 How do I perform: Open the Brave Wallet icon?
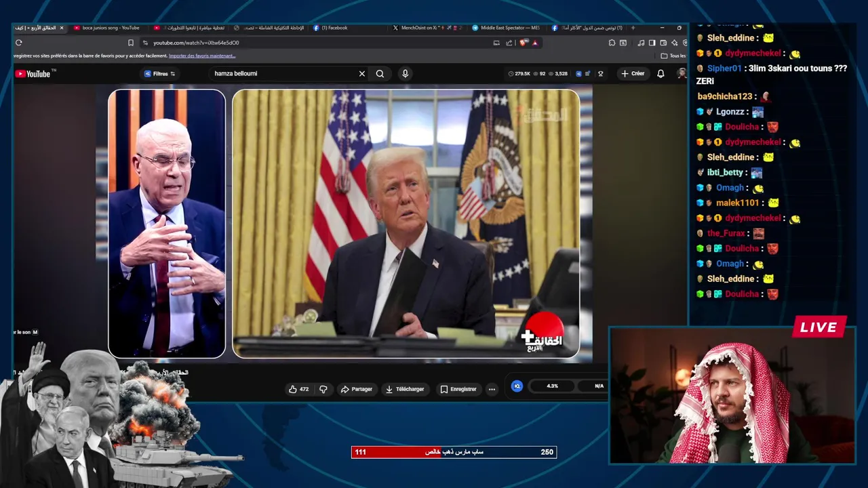(663, 43)
